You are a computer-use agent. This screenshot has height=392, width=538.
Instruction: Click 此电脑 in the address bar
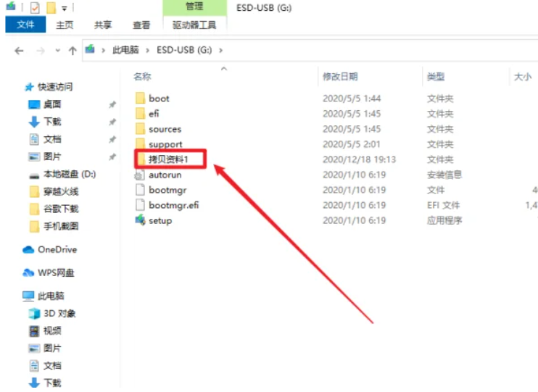(125, 51)
